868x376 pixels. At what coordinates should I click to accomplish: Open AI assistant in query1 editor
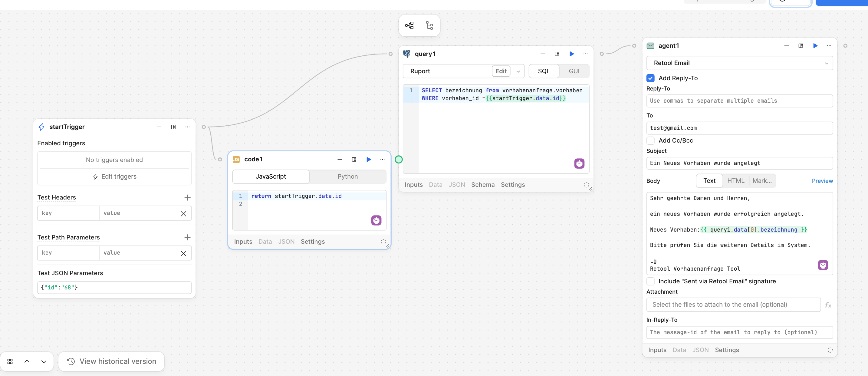point(579,164)
